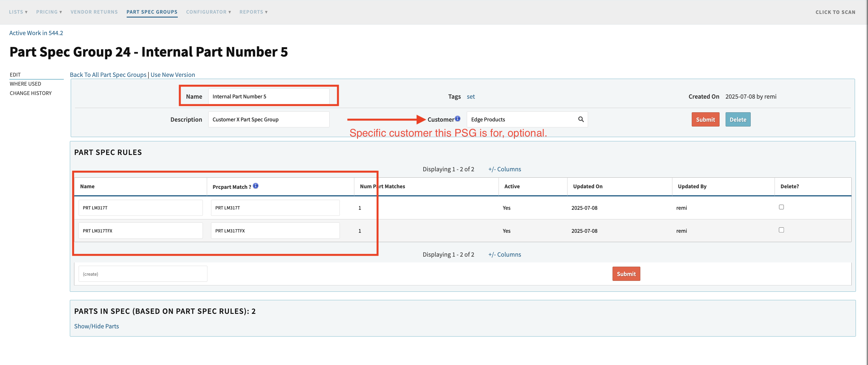The width and height of the screenshot is (868, 365).
Task: Switch to Where Used side tab
Action: 25,84
